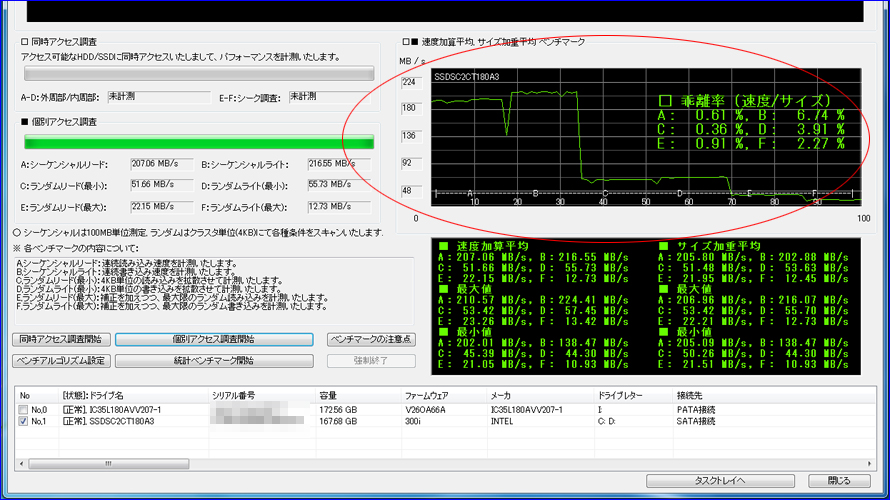Screen dimensions: 890x500
Task: Click the A-D:外周部/内周部 未計測 field
Action: coord(158,97)
